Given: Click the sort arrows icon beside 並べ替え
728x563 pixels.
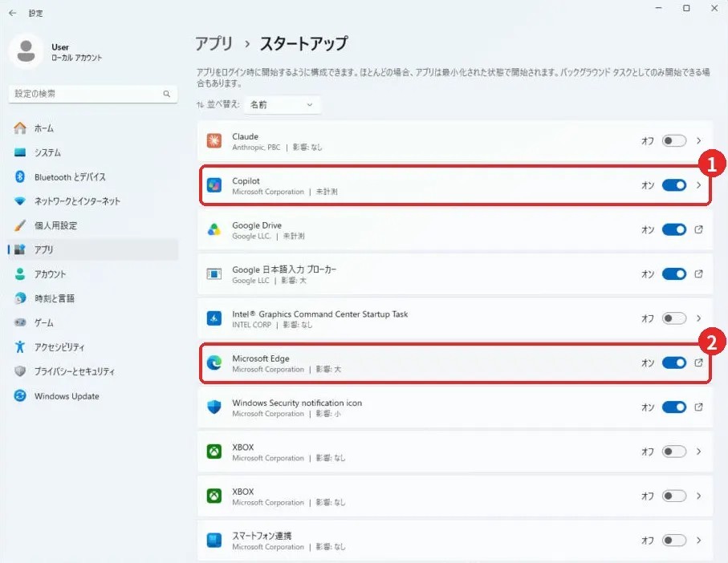Looking at the screenshot, I should tap(200, 105).
